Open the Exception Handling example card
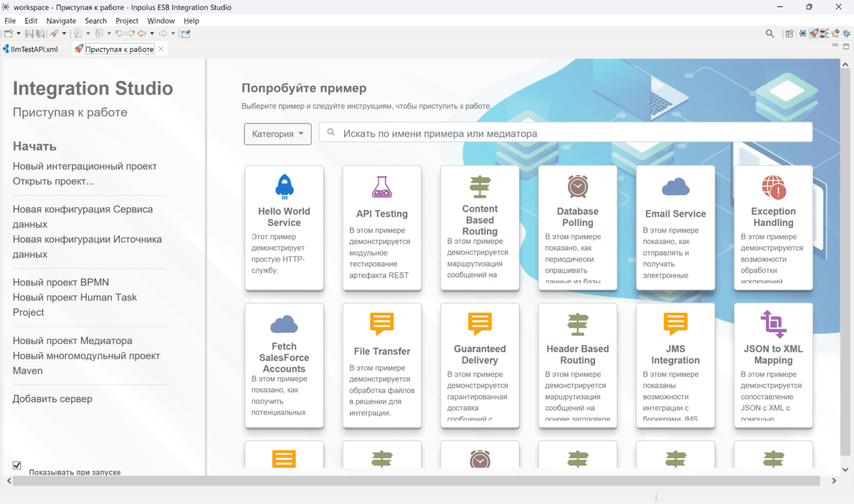 click(x=773, y=228)
